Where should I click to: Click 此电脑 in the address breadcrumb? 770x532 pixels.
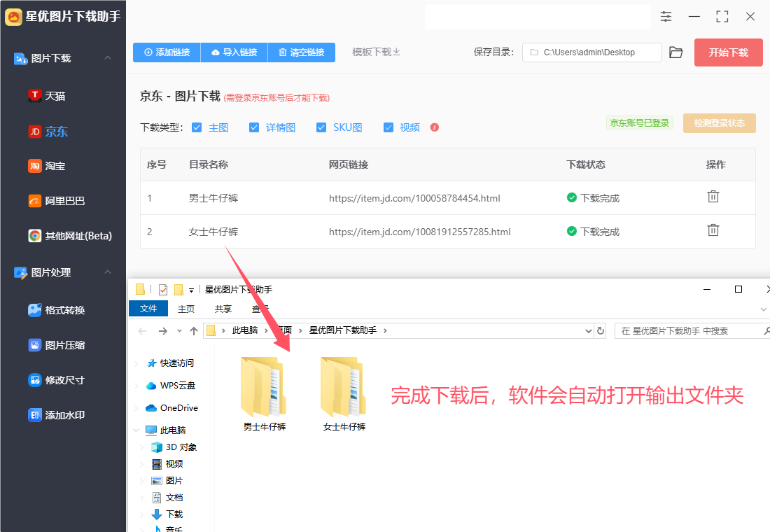(x=244, y=330)
